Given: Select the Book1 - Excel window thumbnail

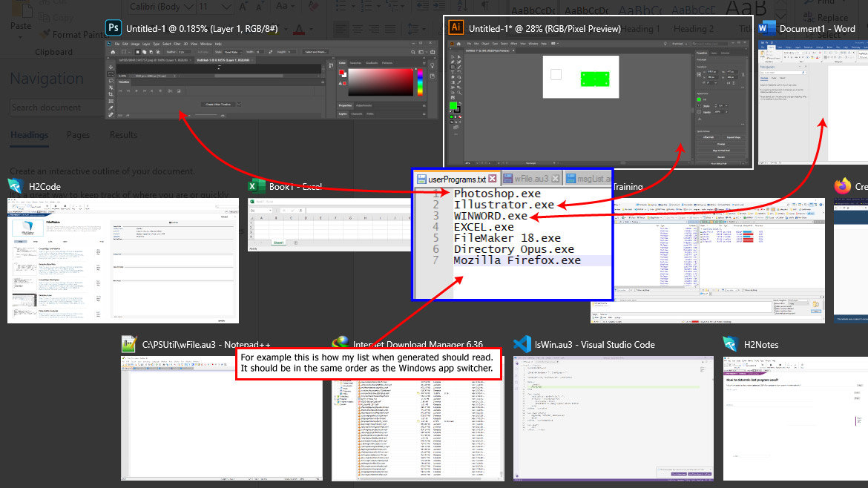Looking at the screenshot, I should coord(329,225).
